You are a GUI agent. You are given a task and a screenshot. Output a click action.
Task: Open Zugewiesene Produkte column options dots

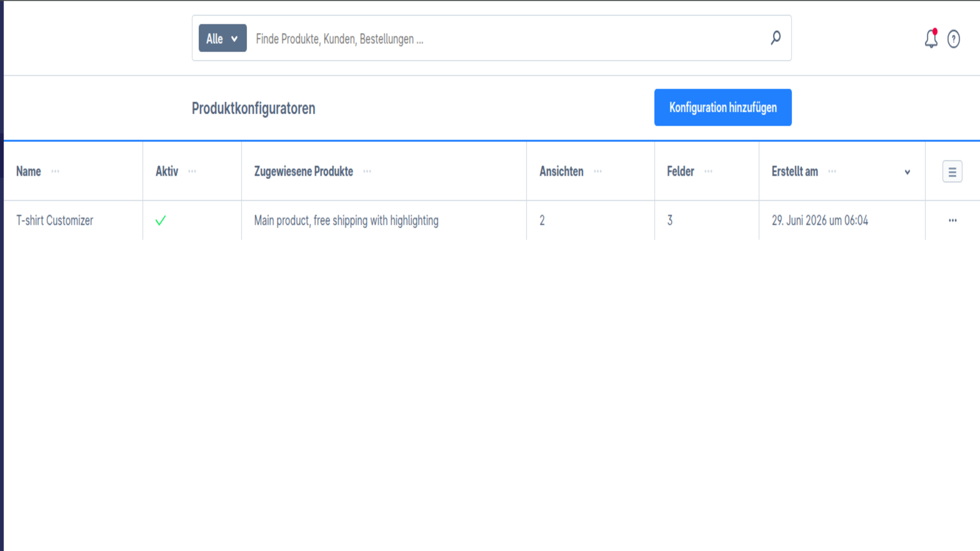pos(367,171)
